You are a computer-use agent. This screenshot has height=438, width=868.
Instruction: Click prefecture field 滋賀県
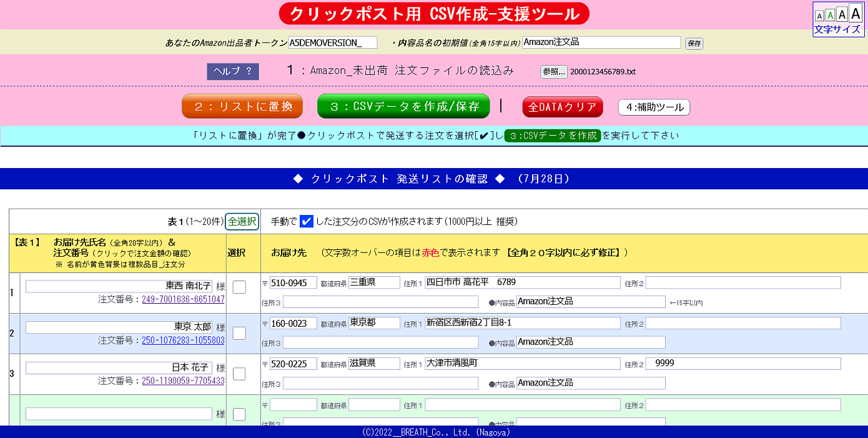[x=374, y=364]
